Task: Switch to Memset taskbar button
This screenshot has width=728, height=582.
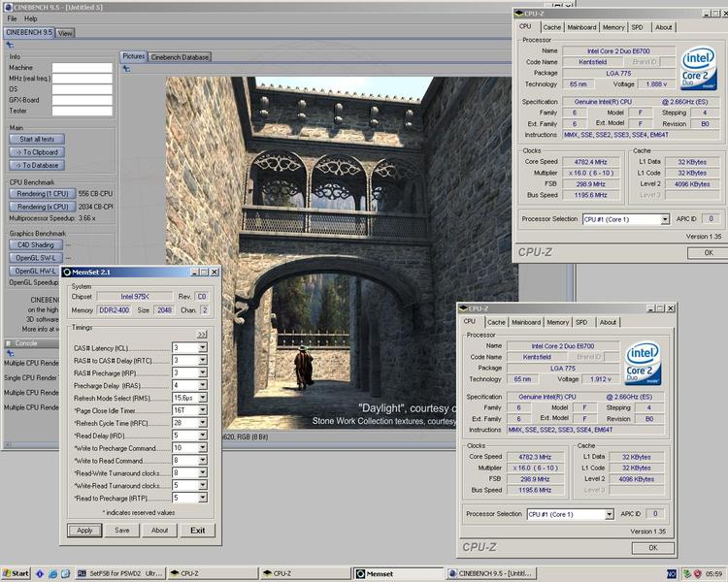Action: [x=398, y=573]
